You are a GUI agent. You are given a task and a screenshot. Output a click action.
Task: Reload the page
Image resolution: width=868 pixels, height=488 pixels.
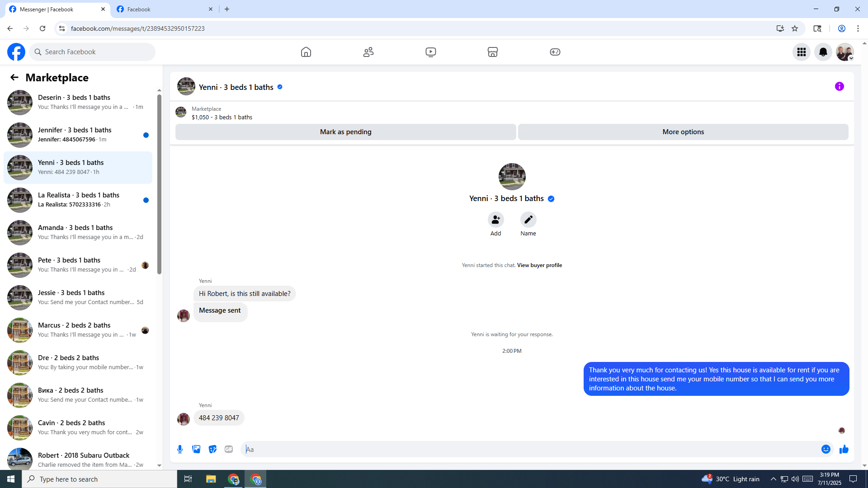[42, 28]
